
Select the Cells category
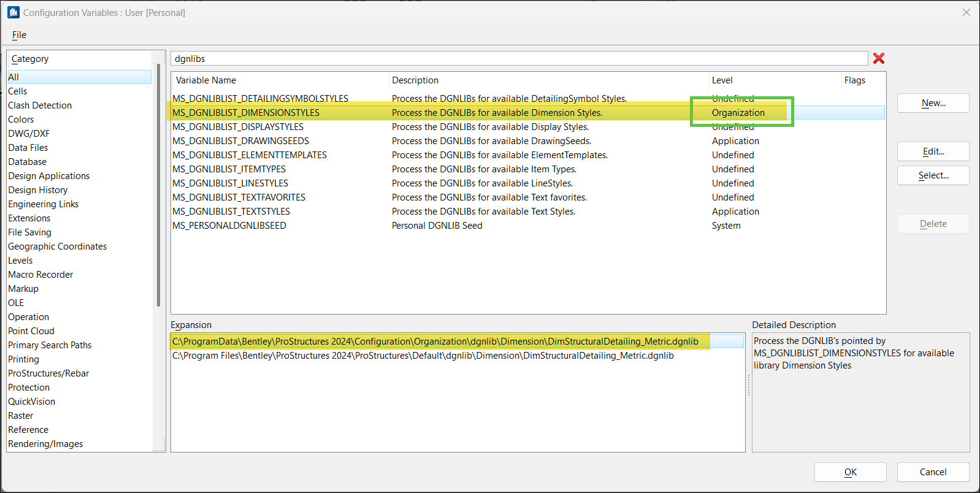(x=18, y=91)
